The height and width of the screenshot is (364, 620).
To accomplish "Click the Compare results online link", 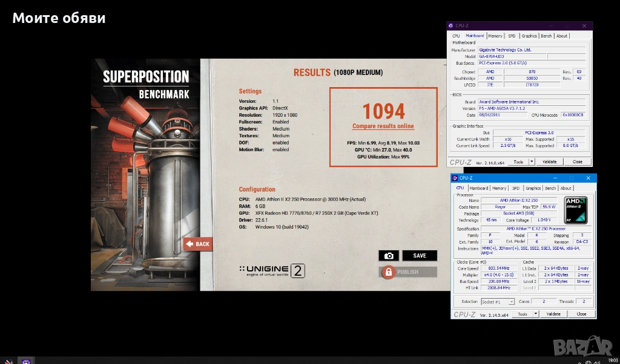I will 383,126.
